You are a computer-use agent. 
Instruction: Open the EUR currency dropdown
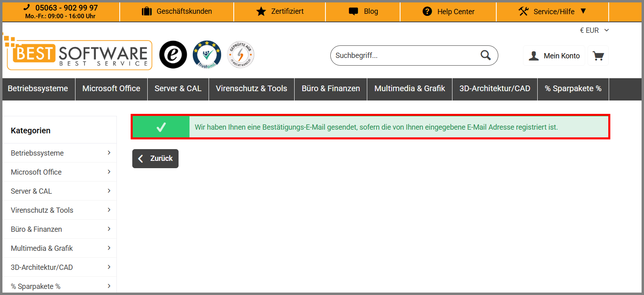click(594, 30)
